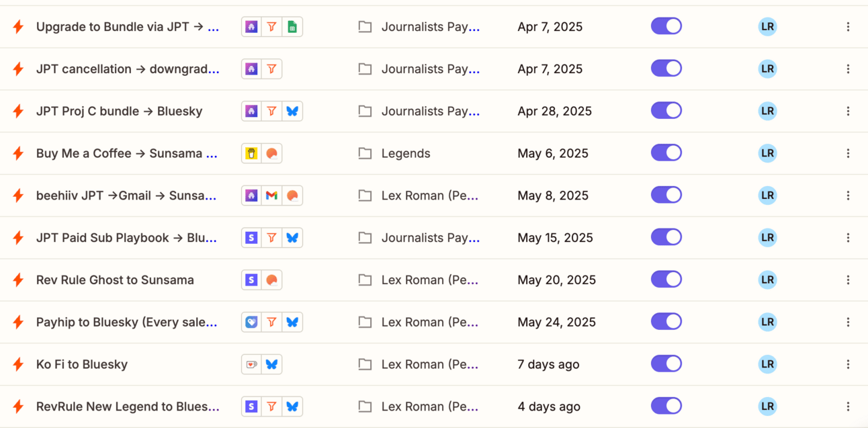This screenshot has height=428, width=868.
Task: Click the Bluesky icon in JPT Paid Sub Playbook row
Action: pyautogui.click(x=292, y=238)
